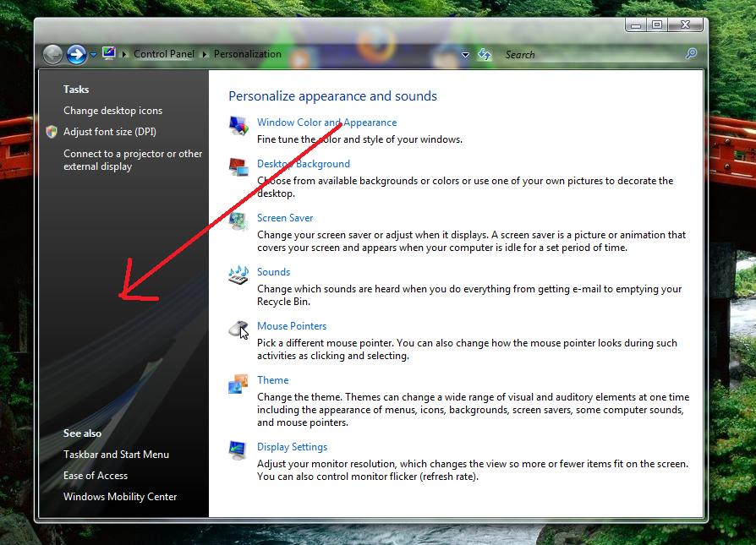Open Window Color and Appearance link
Viewport: 756px width, 545px height.
pos(327,123)
